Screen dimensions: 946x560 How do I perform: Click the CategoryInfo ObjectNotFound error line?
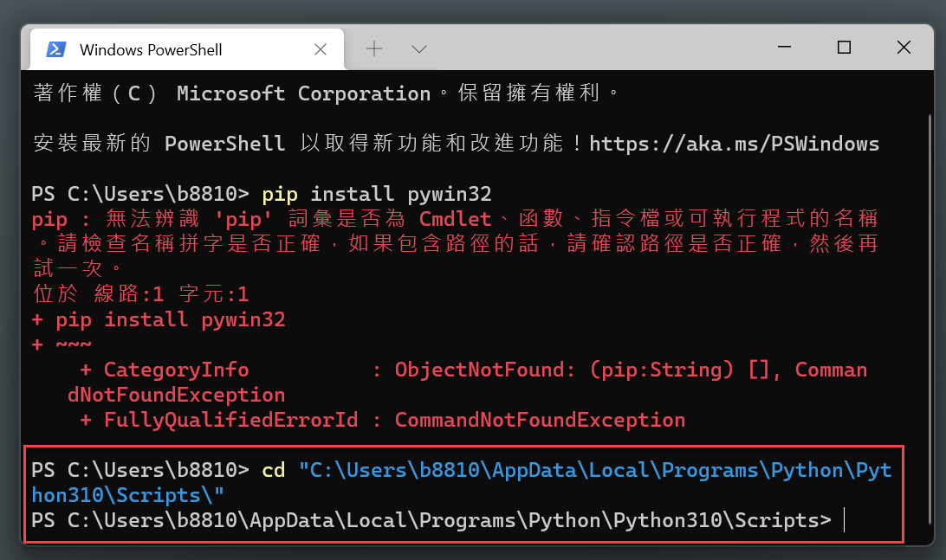coord(468,383)
